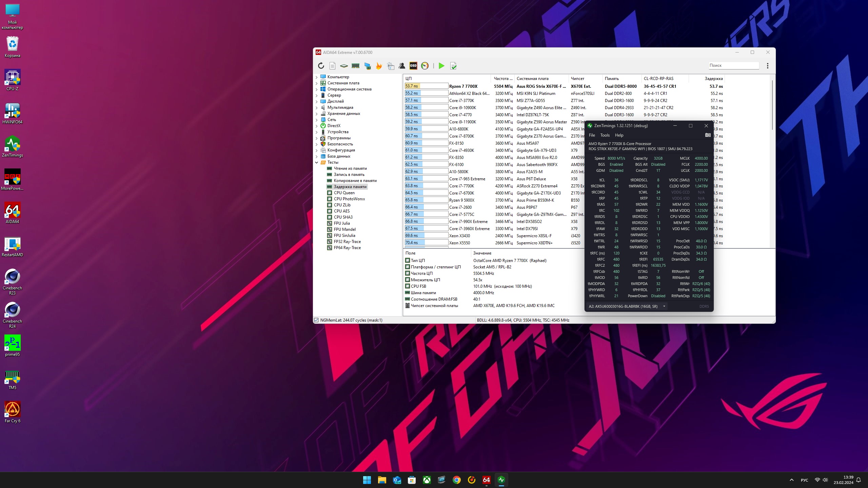The image size is (868, 488).
Task: Open AIDA64 three-dot options menu
Action: [768, 66]
